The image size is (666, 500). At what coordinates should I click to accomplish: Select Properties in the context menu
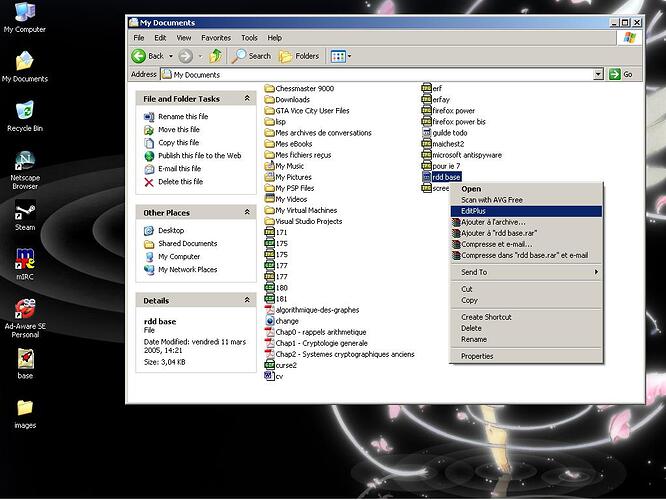(477, 356)
